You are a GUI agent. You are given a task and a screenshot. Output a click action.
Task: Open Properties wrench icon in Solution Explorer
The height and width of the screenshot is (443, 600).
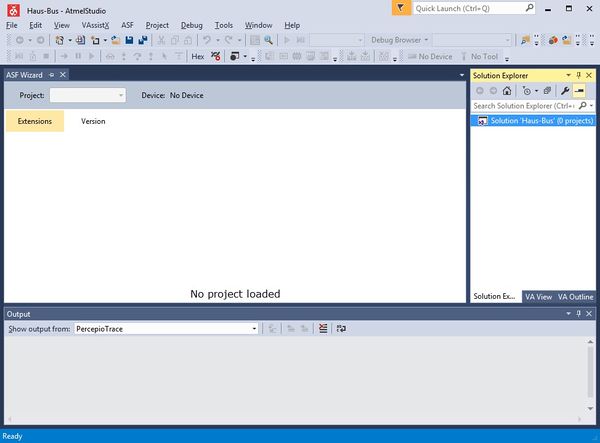(565, 90)
